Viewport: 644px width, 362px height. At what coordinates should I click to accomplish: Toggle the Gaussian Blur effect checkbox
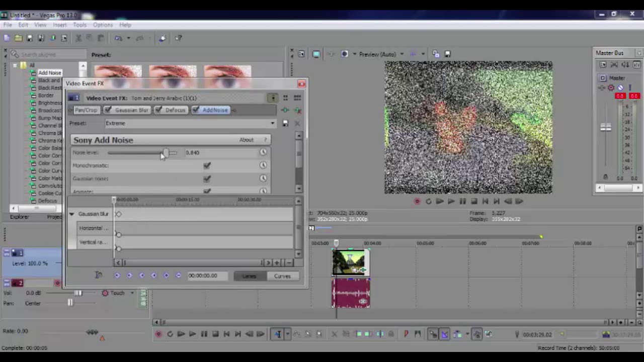(107, 110)
